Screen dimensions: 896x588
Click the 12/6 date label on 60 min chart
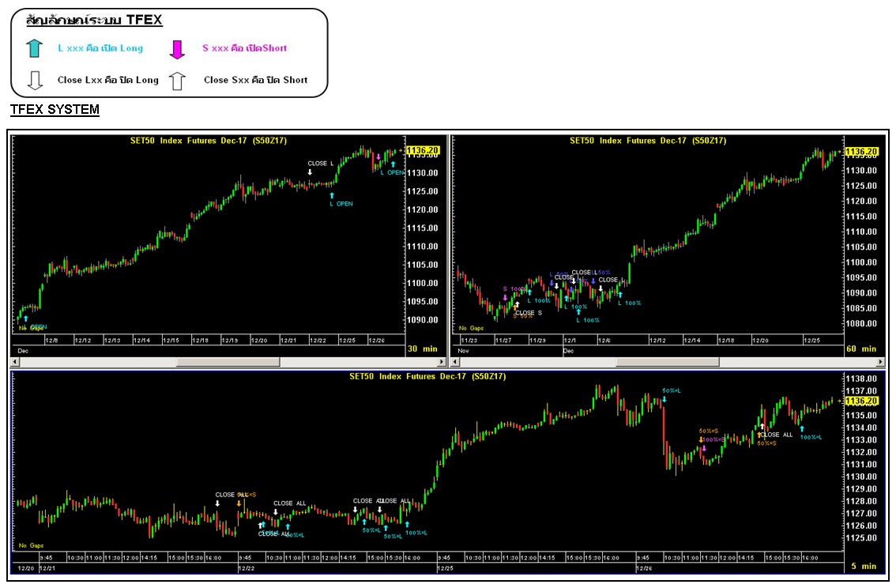pyautogui.click(x=604, y=341)
